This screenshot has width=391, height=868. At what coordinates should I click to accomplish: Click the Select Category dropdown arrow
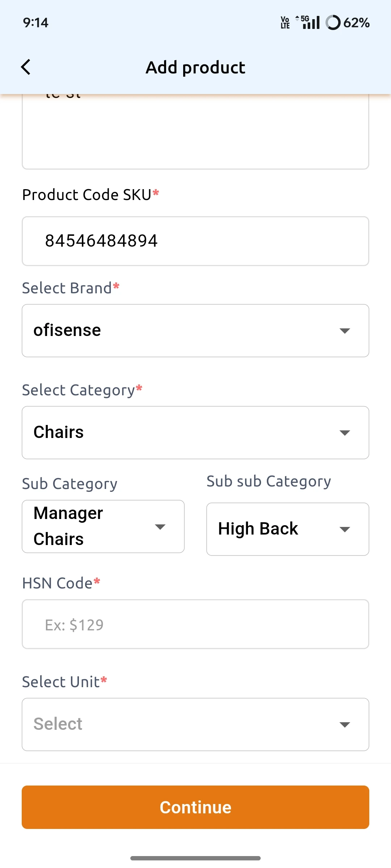click(x=345, y=433)
